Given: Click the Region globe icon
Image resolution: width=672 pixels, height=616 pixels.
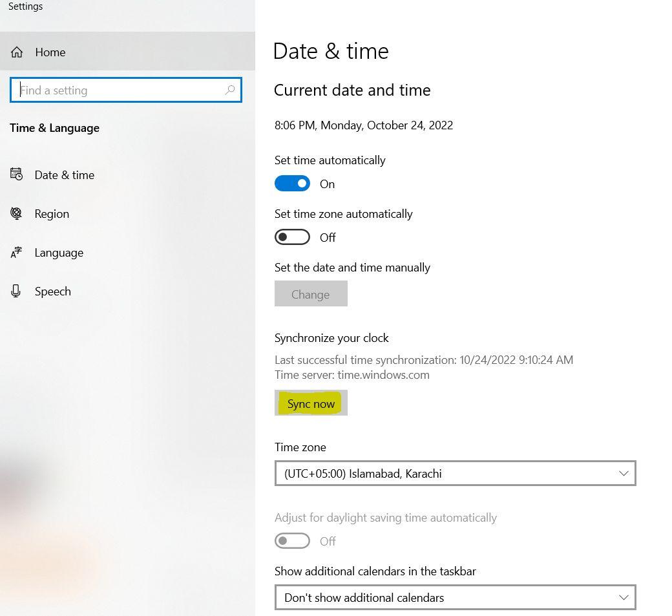Looking at the screenshot, I should coord(17,214).
